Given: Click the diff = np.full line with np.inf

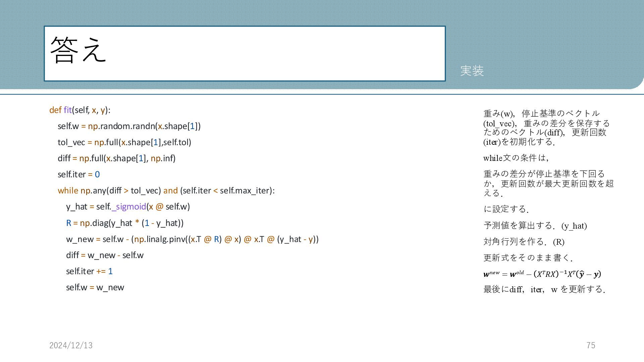Looking at the screenshot, I should coord(117,158).
